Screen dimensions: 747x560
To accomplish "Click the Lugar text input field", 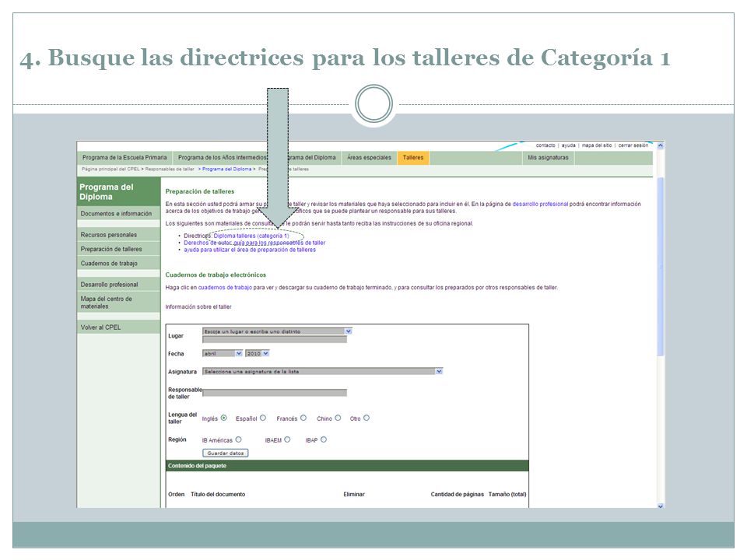I will tap(275, 340).
